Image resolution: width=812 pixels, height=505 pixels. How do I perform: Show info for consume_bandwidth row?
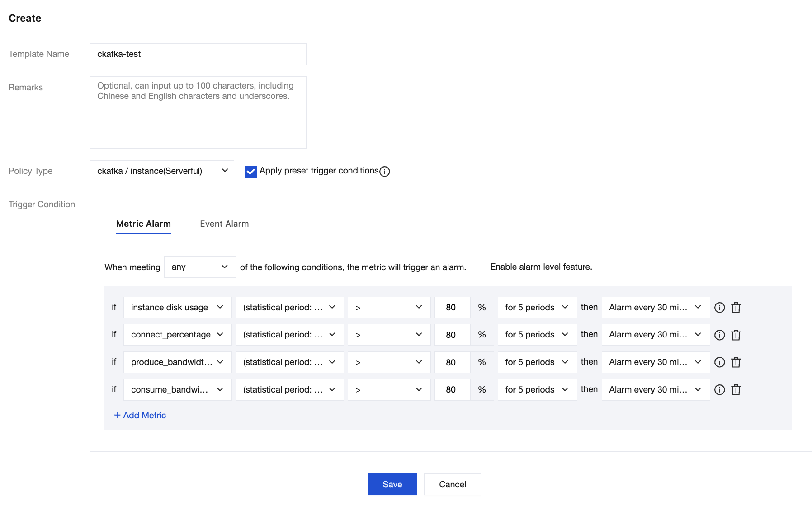719,390
